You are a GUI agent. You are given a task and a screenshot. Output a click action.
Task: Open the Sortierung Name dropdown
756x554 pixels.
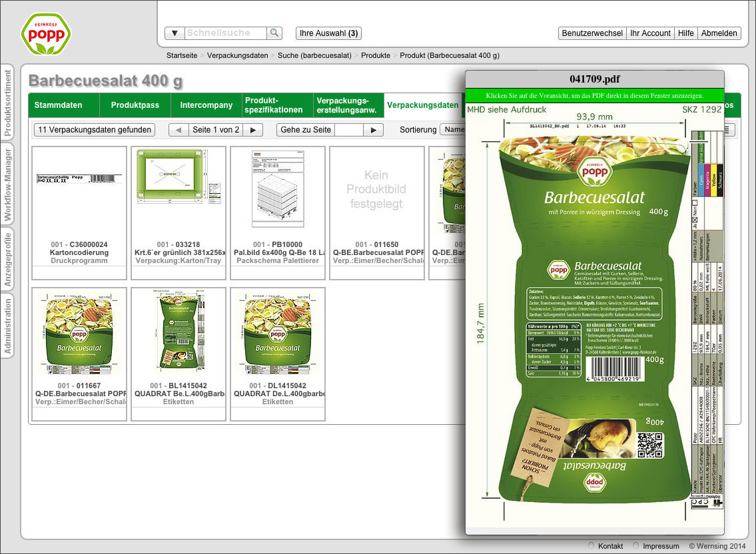[x=453, y=130]
